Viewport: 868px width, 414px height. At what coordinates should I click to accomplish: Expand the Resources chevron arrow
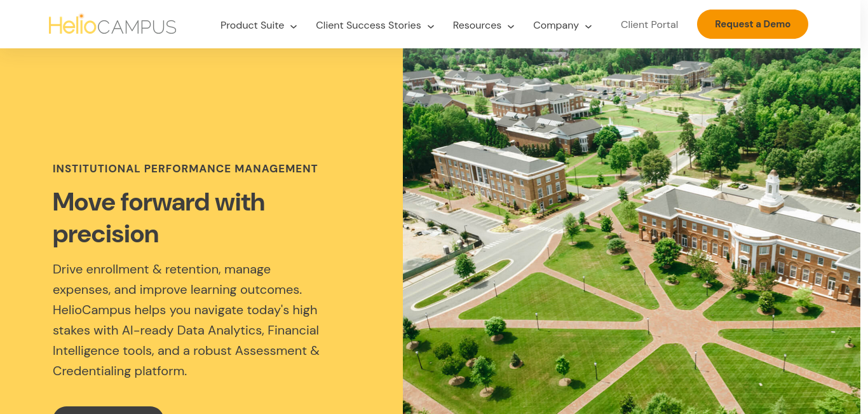pyautogui.click(x=511, y=26)
